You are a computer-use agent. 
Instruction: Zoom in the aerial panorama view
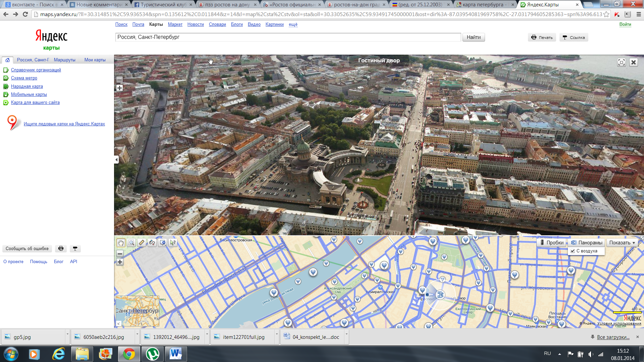tap(119, 88)
